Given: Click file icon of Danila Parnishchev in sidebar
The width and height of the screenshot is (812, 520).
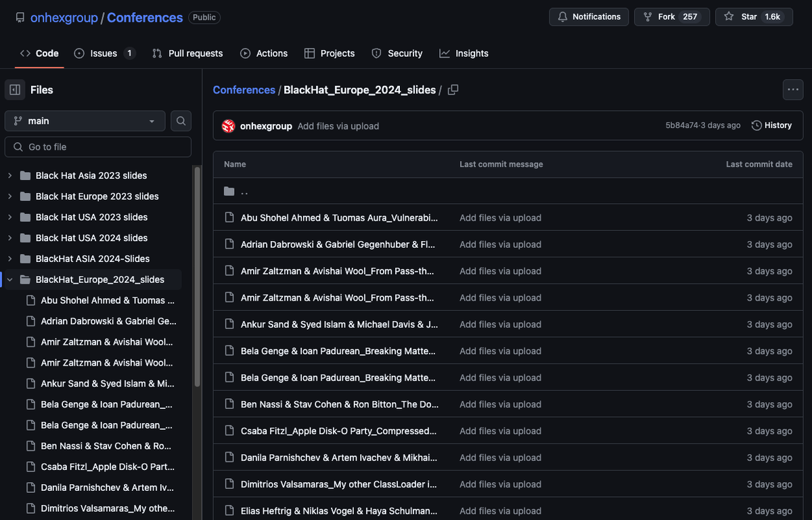Looking at the screenshot, I should [30, 487].
